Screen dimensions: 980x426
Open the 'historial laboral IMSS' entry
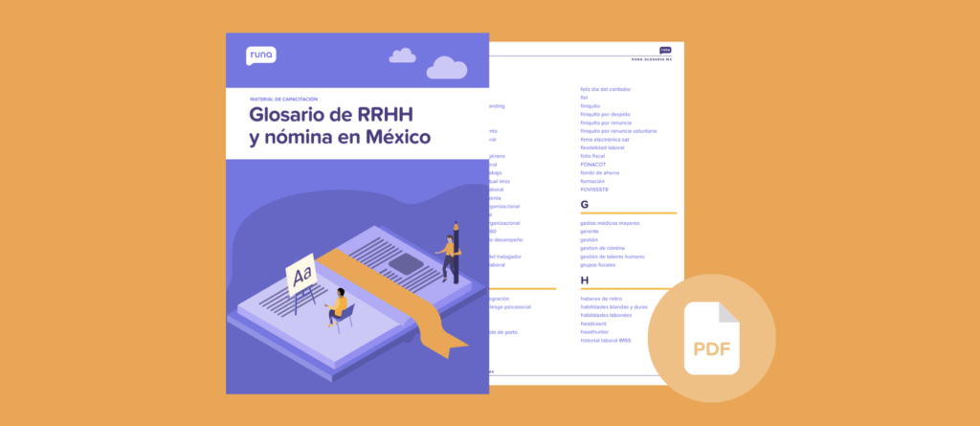(x=606, y=340)
